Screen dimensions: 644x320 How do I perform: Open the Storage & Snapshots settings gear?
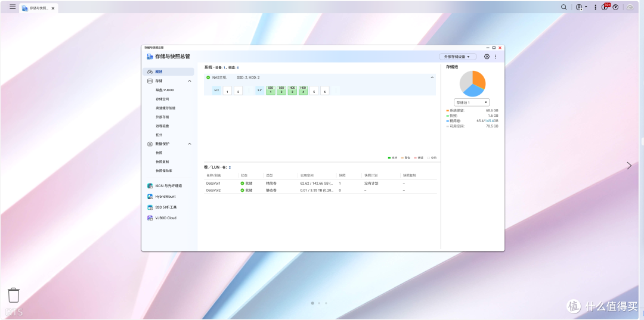click(x=487, y=57)
